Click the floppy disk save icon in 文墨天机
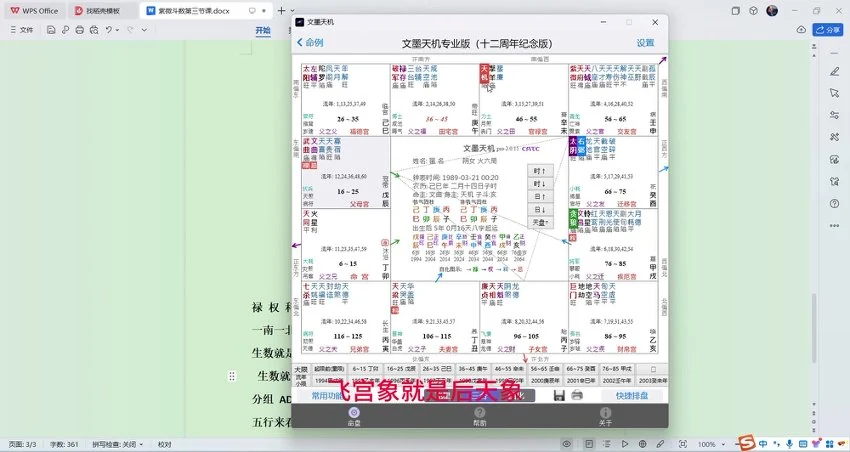The image size is (850, 452). 559,396
